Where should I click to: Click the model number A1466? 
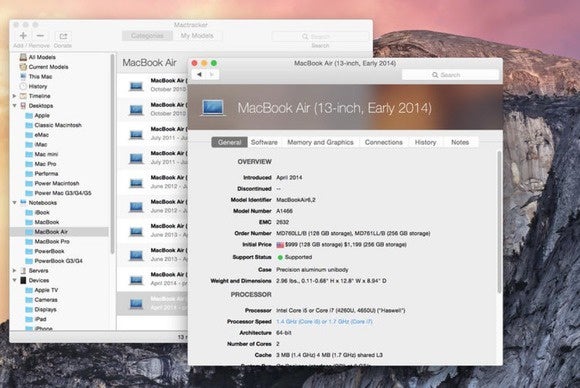coord(284,211)
